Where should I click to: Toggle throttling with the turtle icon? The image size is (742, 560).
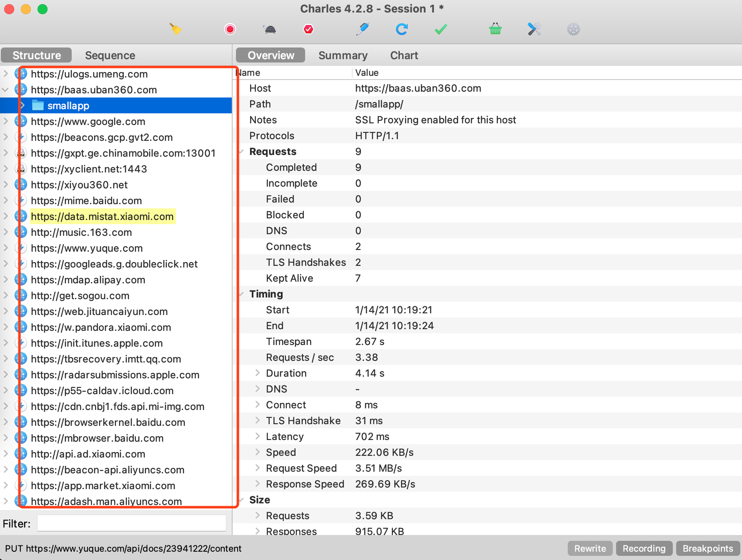pos(270,29)
